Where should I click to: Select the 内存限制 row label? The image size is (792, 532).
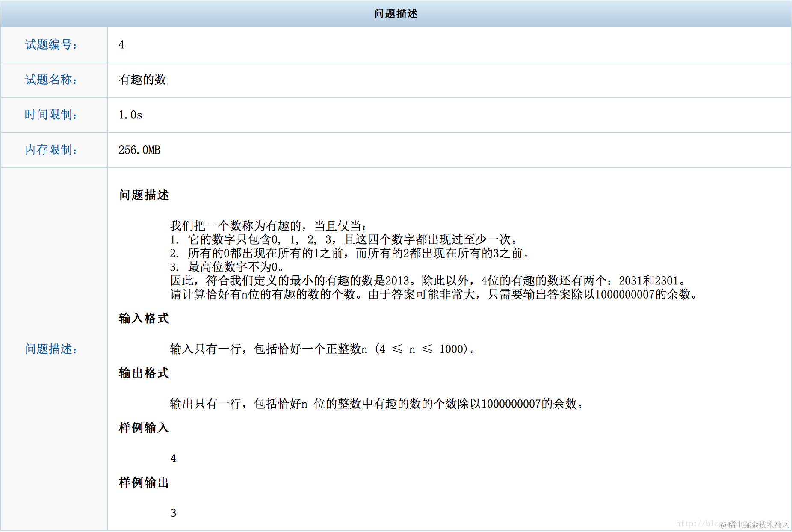pyautogui.click(x=51, y=150)
